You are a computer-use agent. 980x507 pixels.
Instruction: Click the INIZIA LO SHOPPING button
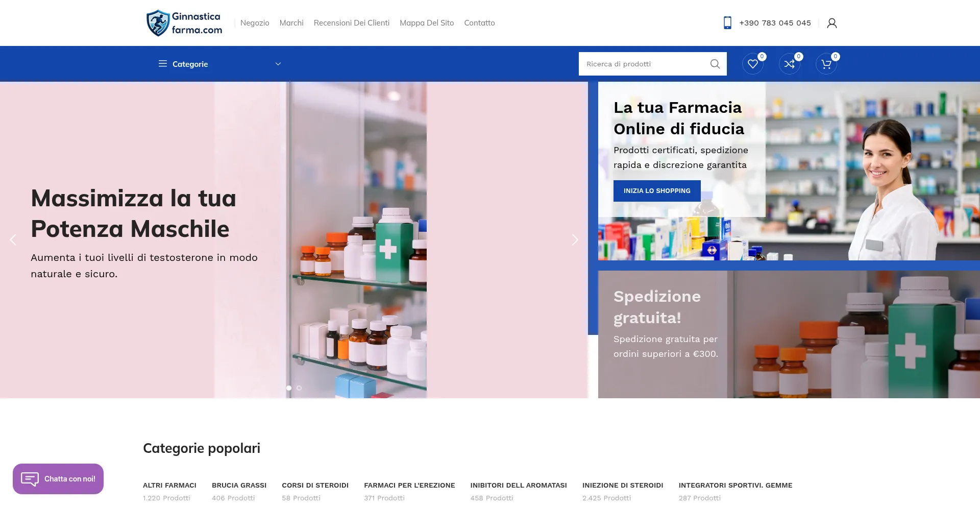[x=657, y=191]
